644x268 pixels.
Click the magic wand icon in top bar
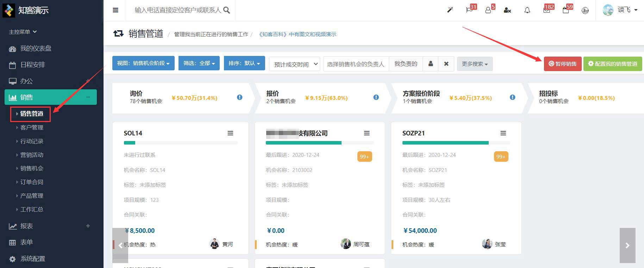450,10
